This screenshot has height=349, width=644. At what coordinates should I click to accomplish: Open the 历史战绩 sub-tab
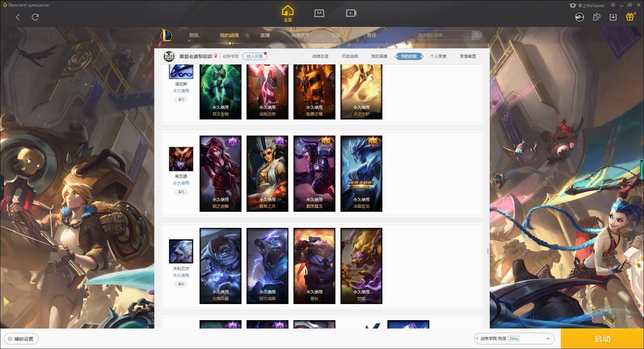(350, 56)
